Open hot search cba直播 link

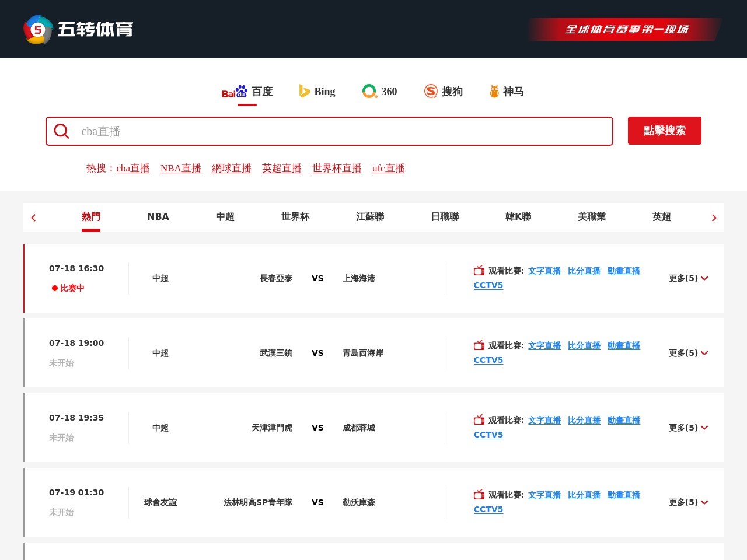pyautogui.click(x=133, y=169)
